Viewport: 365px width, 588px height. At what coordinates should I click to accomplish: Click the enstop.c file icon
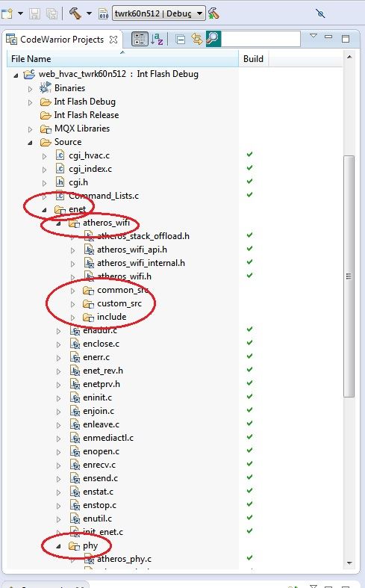tap(75, 505)
